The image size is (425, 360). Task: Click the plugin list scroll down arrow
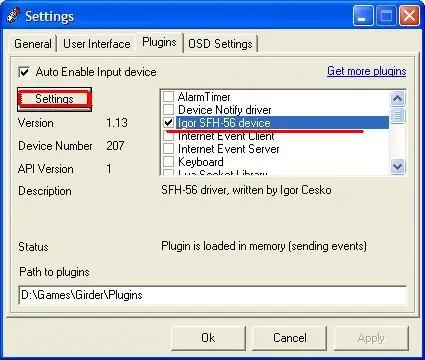pyautogui.click(x=398, y=166)
